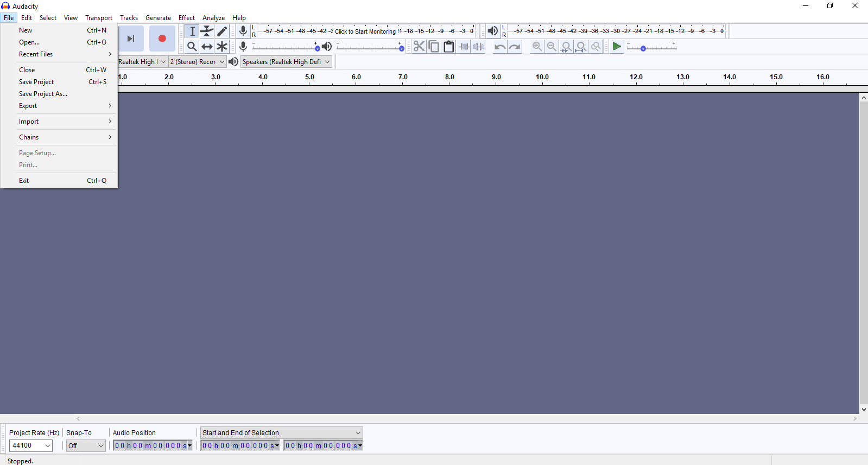Click Click to Start Monitoring meter
Viewport: 868px width, 465px height.
(x=365, y=31)
